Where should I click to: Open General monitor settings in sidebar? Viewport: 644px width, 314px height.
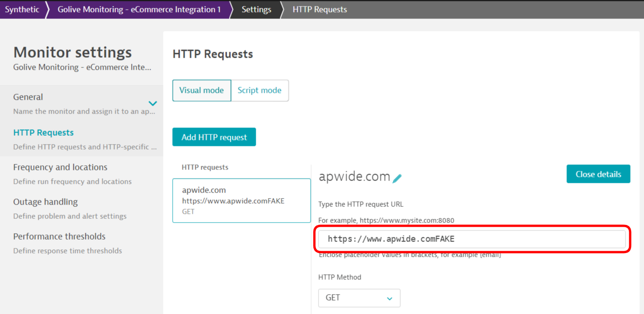pos(28,97)
